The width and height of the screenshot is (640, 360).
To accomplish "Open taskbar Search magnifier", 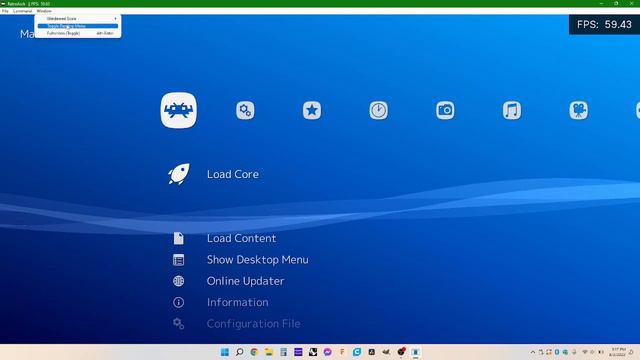I will 240,352.
